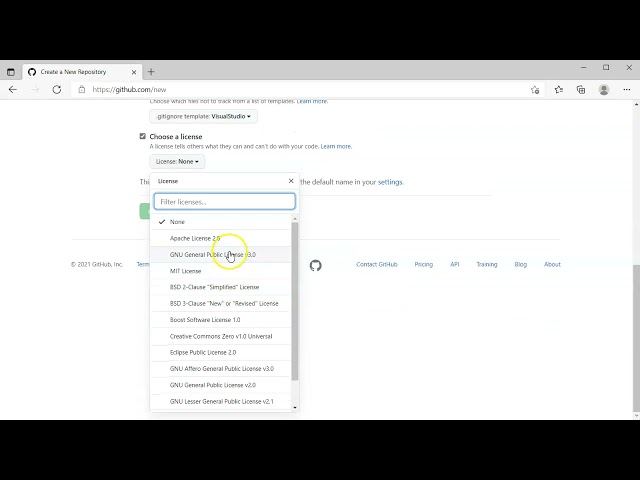
Task: Select BSD 3-Clause New or Revised License
Action: coord(220,304)
